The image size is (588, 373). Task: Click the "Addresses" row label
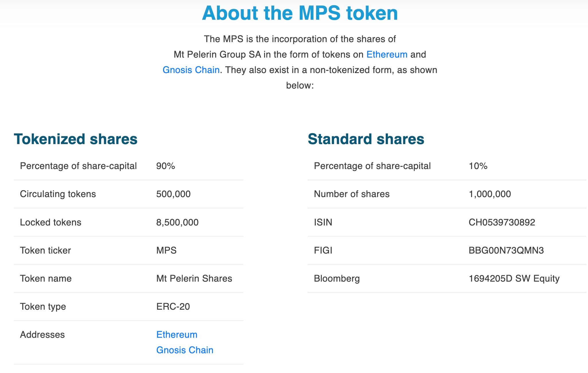[42, 335]
